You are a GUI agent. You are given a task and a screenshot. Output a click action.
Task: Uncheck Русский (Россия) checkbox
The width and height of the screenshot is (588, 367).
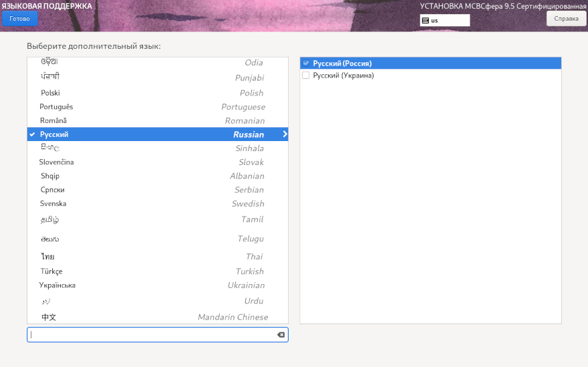[x=306, y=64]
